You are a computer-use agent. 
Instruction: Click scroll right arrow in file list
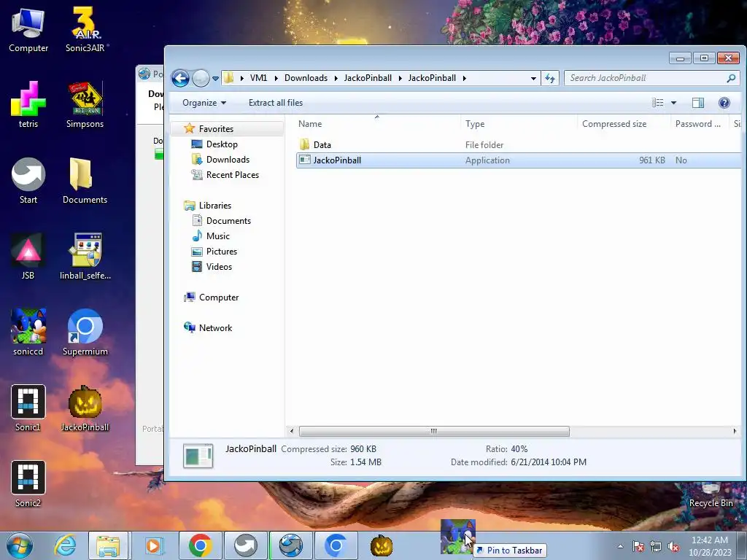point(735,432)
